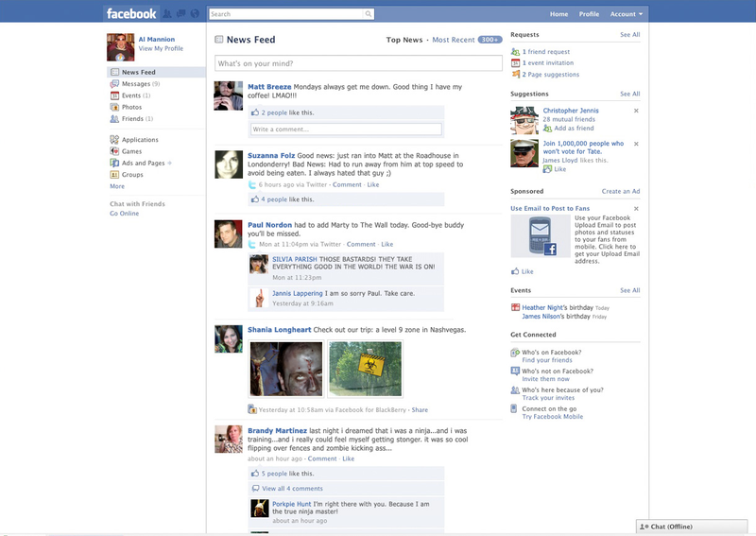The image size is (756, 536).
Task: Click See All next to Requests
Action: click(629, 35)
